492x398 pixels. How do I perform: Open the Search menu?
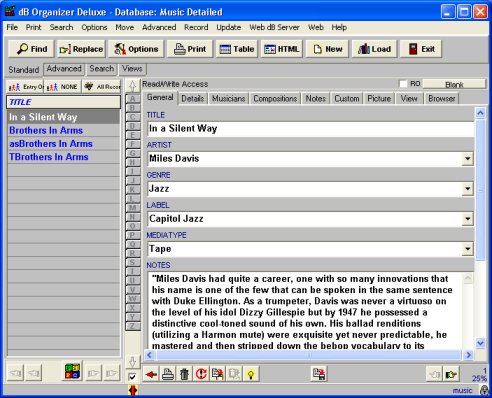tap(61, 27)
